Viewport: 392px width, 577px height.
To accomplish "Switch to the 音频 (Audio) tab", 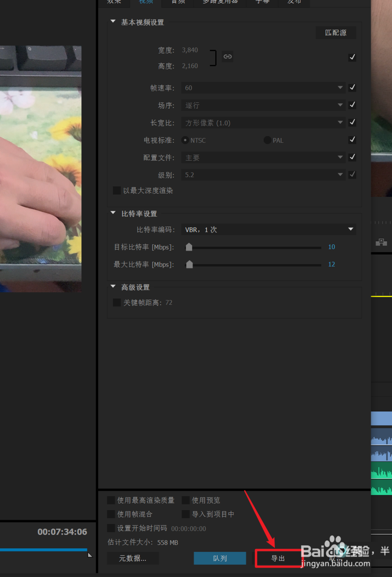I will click(x=177, y=2).
